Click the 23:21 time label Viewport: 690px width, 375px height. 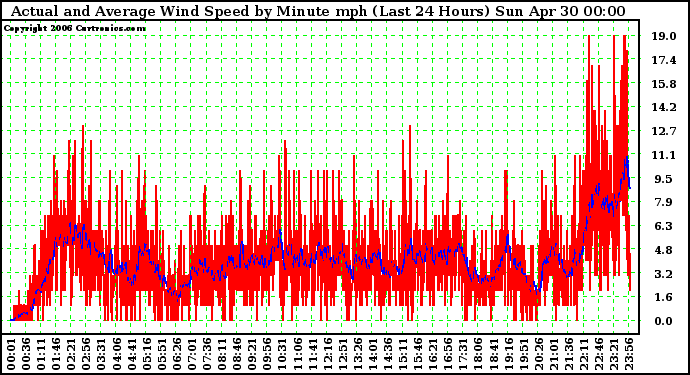(614, 354)
